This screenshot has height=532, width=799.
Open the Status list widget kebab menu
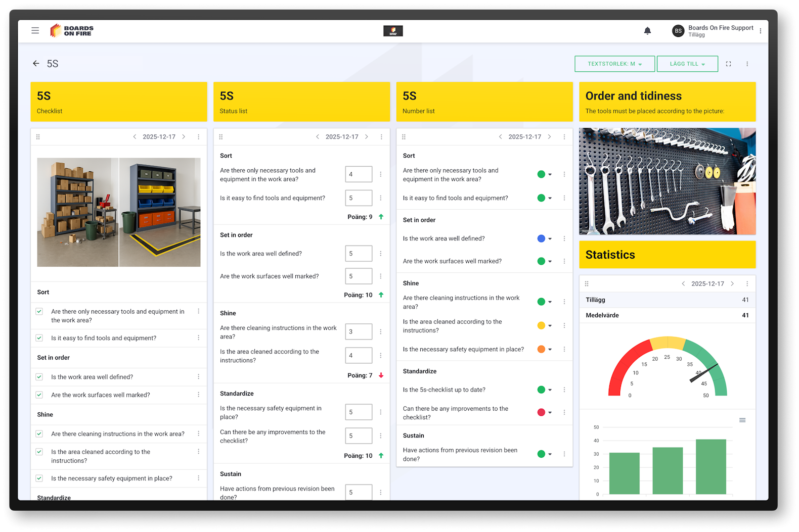point(381,137)
